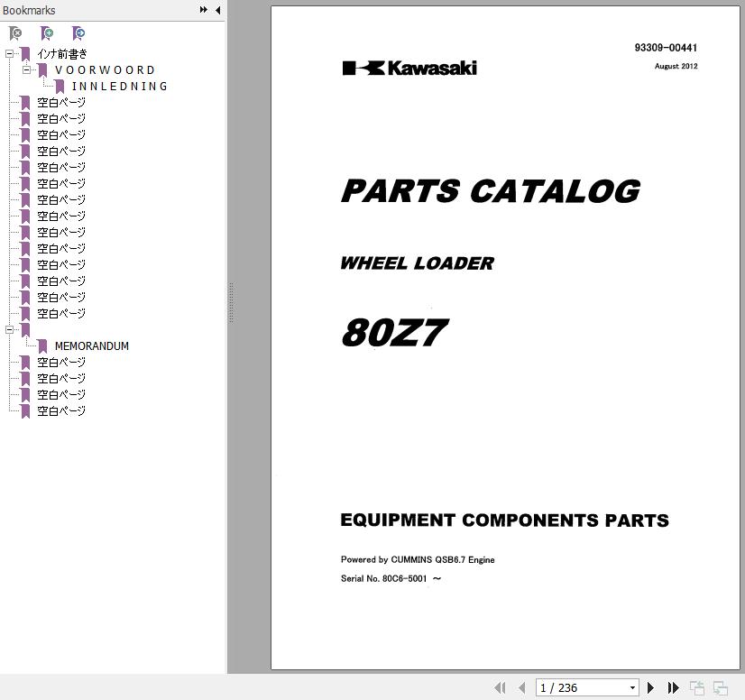The width and height of the screenshot is (745, 700).
Task: Click the model number 80Z7
Action: click(x=394, y=332)
